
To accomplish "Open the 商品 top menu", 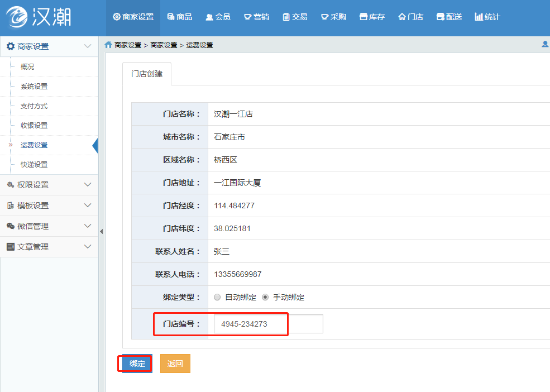I will (180, 17).
